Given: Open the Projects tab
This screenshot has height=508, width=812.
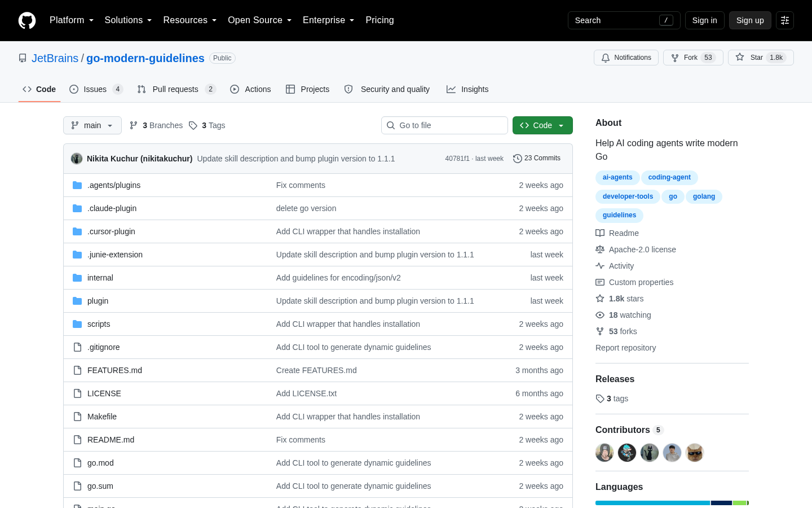Looking at the screenshot, I should (307, 89).
